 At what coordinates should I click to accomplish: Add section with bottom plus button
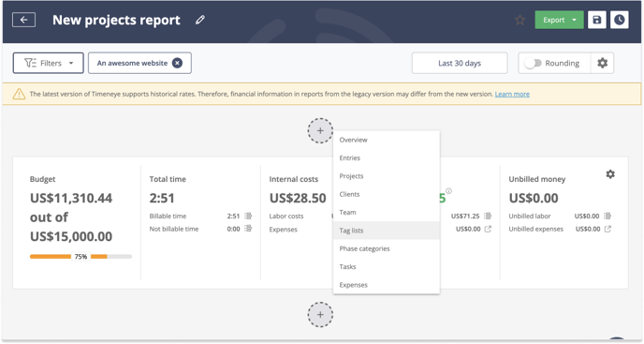click(x=320, y=315)
